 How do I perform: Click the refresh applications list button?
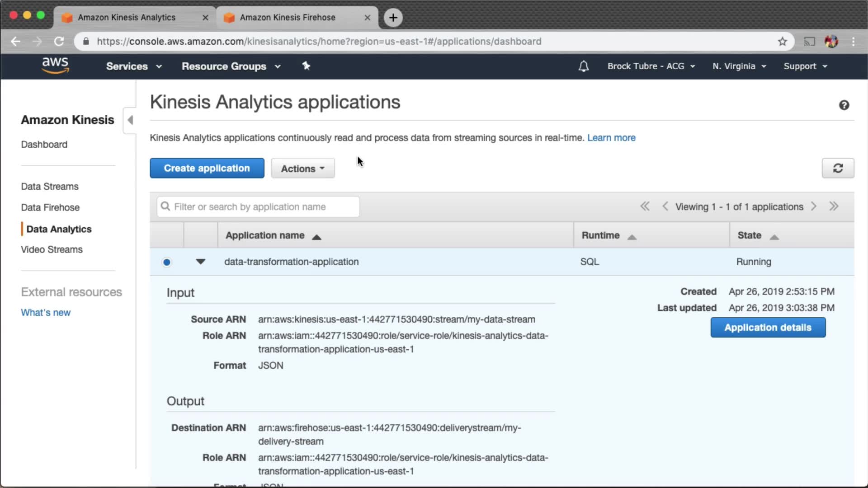(837, 168)
